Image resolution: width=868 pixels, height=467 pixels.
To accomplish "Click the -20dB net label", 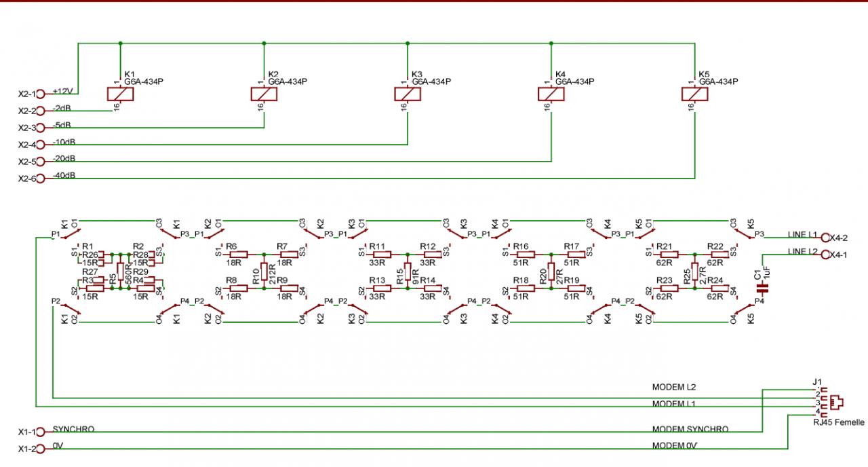I will point(64,159).
